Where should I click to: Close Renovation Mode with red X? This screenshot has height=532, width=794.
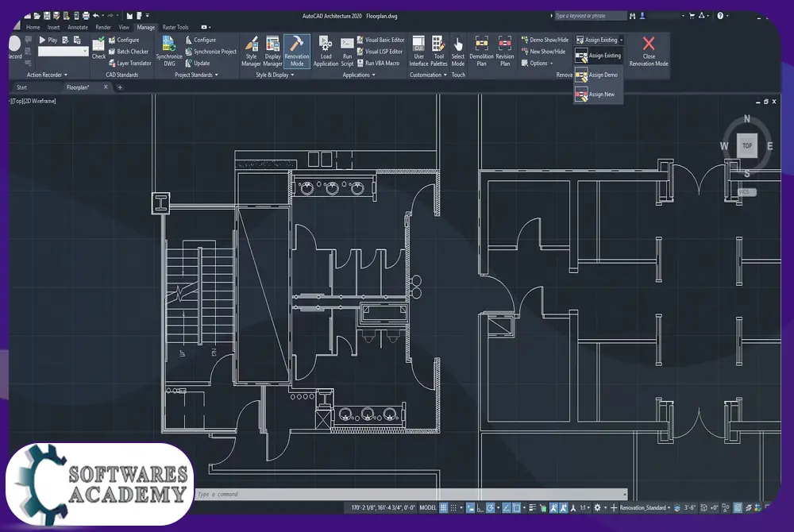tap(649, 51)
